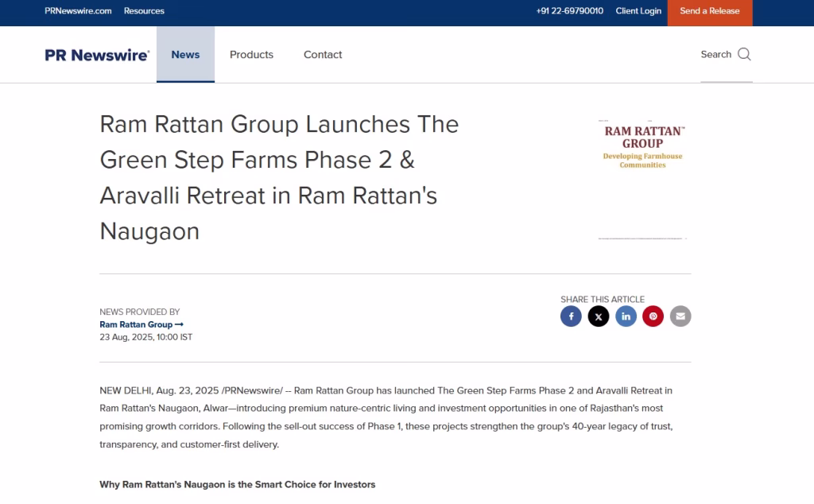Go to the Contact tab

[x=322, y=54]
